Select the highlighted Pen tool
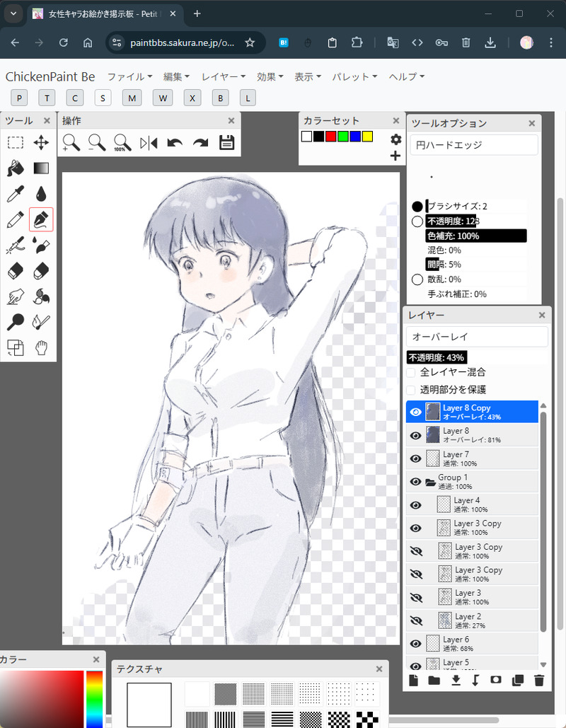 point(41,219)
